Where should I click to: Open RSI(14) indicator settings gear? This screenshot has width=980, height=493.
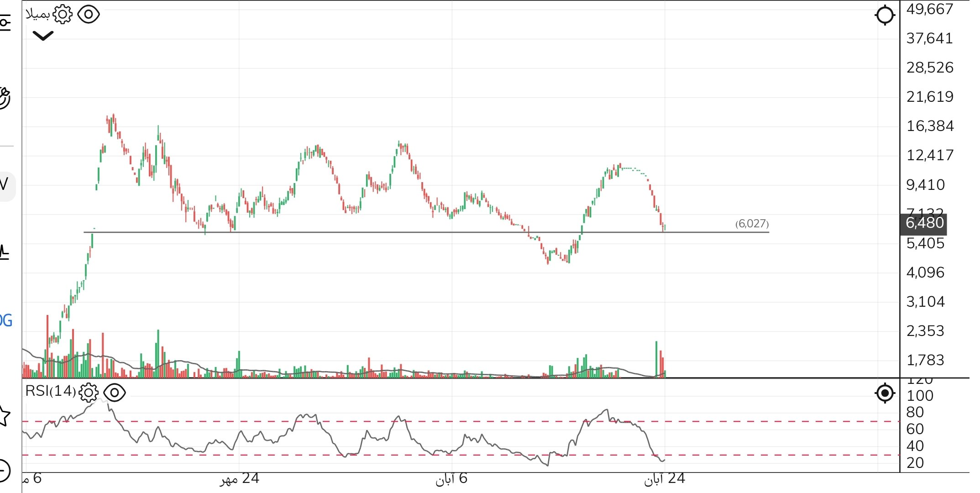tap(89, 392)
